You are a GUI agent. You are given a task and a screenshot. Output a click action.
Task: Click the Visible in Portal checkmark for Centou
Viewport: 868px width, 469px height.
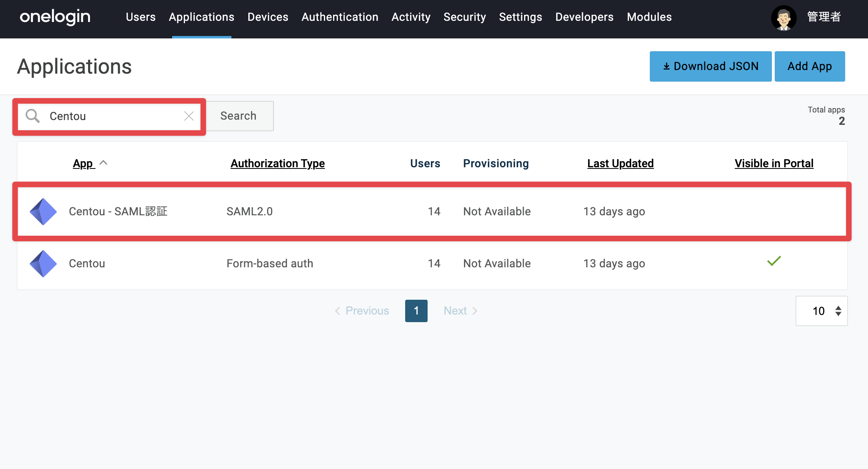click(774, 261)
